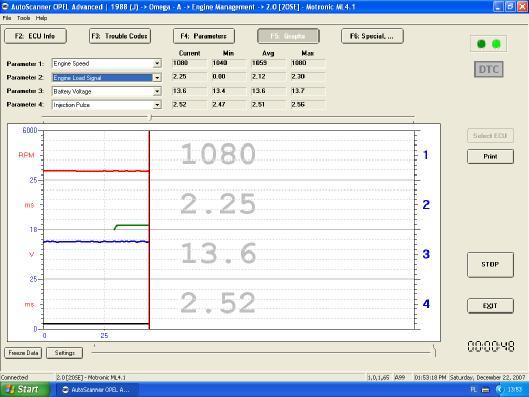
Task: Click the Print button
Action: 490,157
